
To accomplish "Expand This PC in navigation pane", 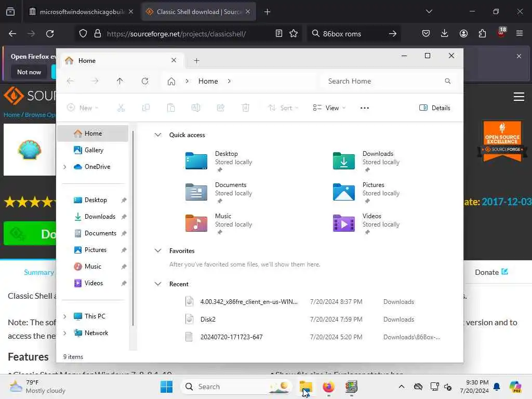I will (x=65, y=316).
